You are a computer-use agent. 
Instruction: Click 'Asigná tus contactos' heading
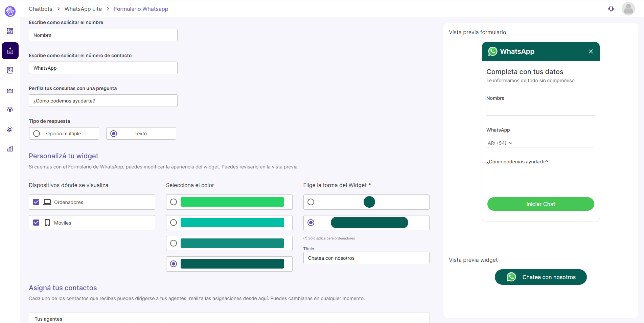(63, 288)
